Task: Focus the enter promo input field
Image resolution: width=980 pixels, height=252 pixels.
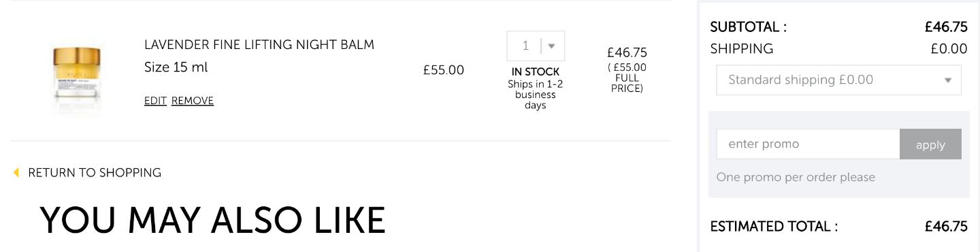Action: coord(808,144)
